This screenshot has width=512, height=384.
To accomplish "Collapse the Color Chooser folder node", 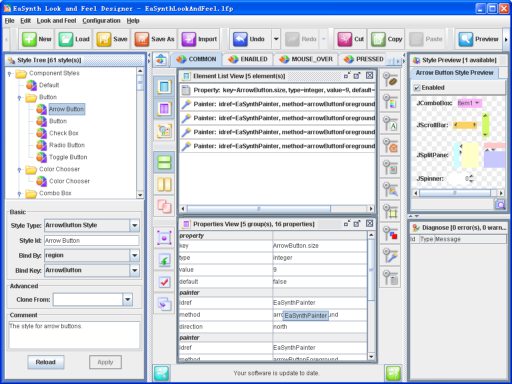I will click(x=20, y=170).
